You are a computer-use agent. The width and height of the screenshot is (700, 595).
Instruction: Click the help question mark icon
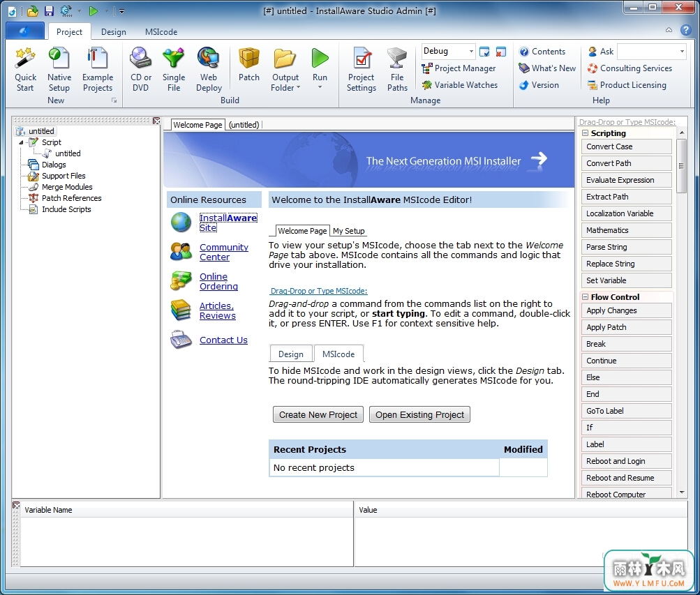686,30
